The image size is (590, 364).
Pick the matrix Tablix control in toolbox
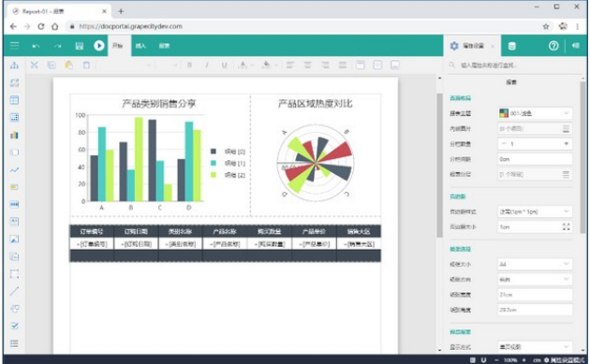pyautogui.click(x=14, y=117)
